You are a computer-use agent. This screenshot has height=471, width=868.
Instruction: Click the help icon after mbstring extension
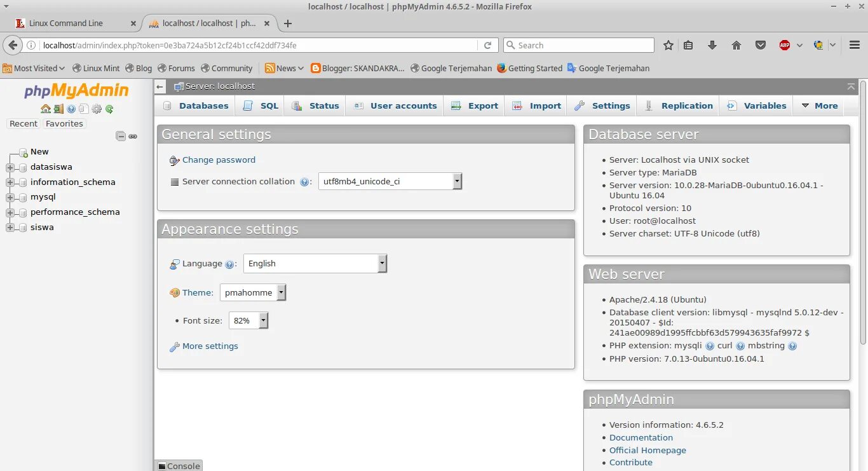792,346
